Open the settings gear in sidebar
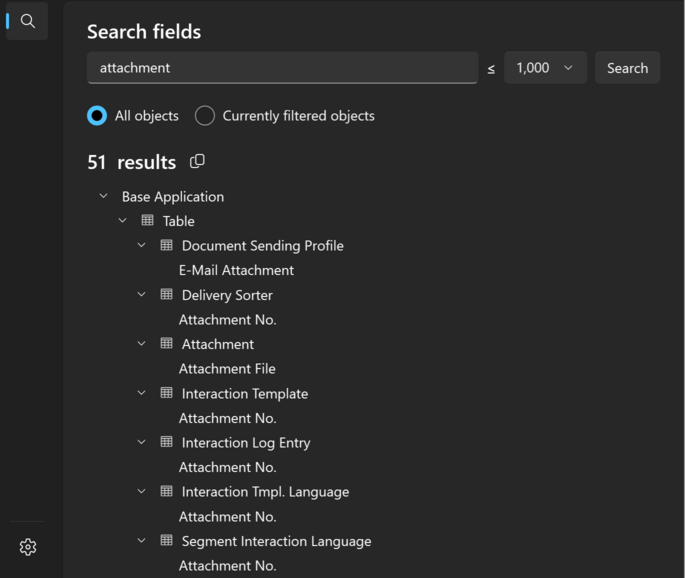This screenshot has height=578, width=685. tap(28, 547)
